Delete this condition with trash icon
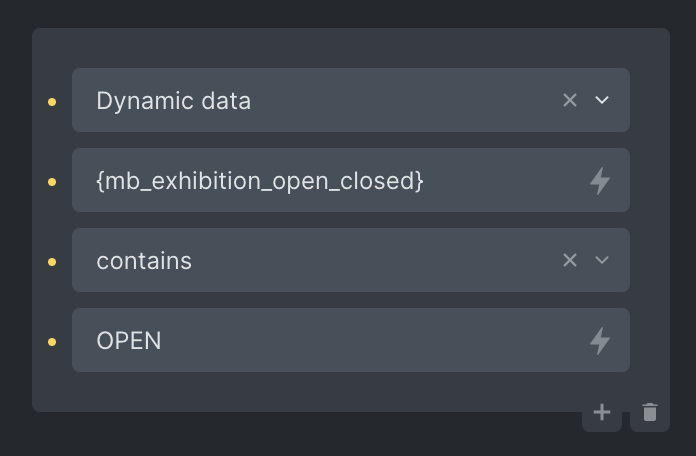This screenshot has width=696, height=456. click(x=650, y=412)
